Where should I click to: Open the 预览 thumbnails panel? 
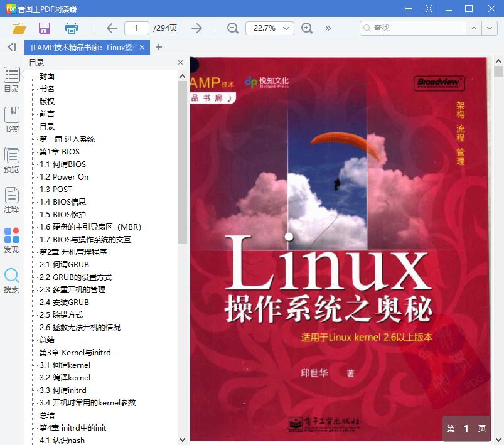[x=11, y=160]
